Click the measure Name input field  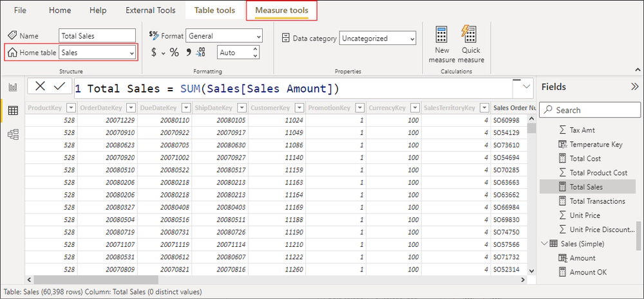(x=97, y=35)
